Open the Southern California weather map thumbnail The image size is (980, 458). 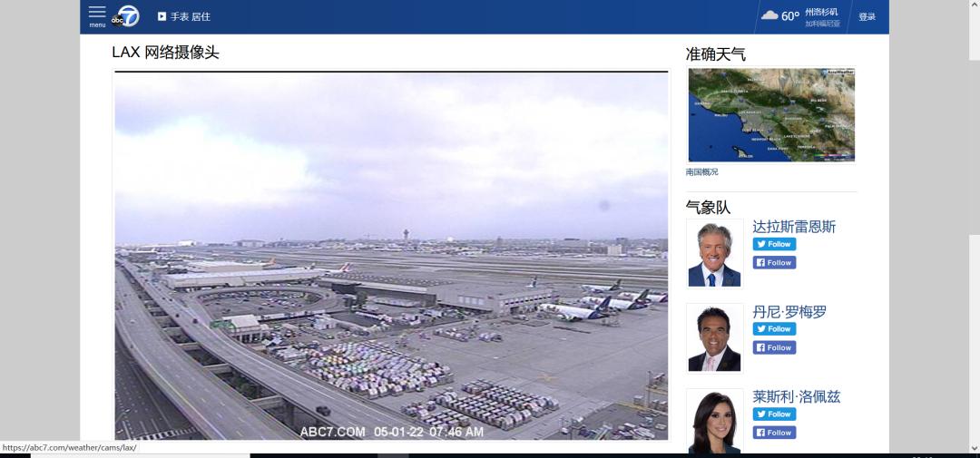[x=771, y=115]
